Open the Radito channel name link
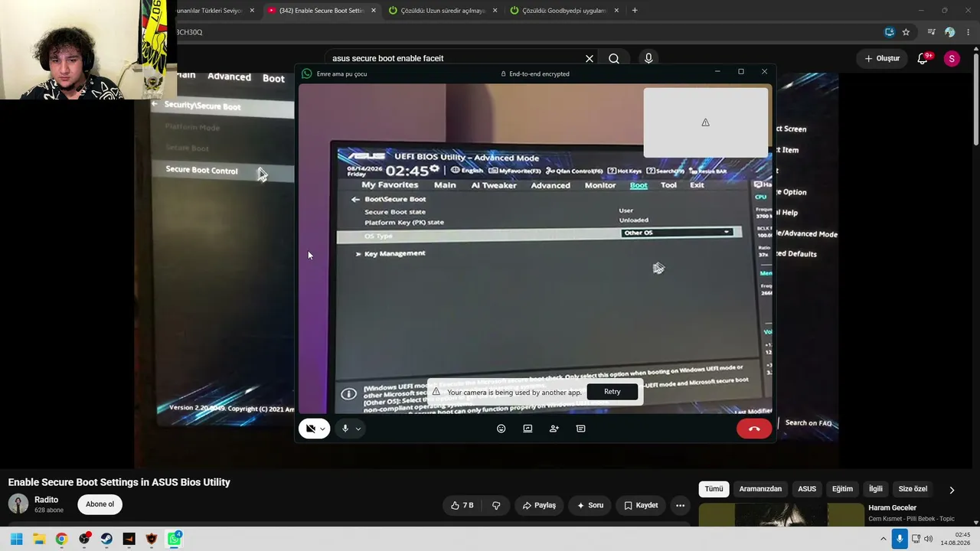Viewport: 980px width, 551px height. 46,500
